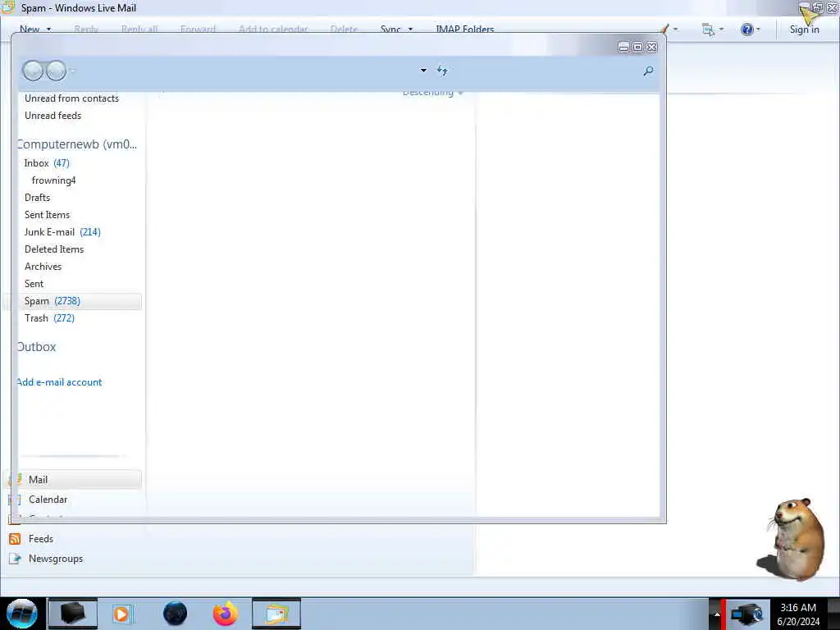The image size is (840, 630).
Task: Select the Outbox folder
Action: pyautogui.click(x=36, y=347)
